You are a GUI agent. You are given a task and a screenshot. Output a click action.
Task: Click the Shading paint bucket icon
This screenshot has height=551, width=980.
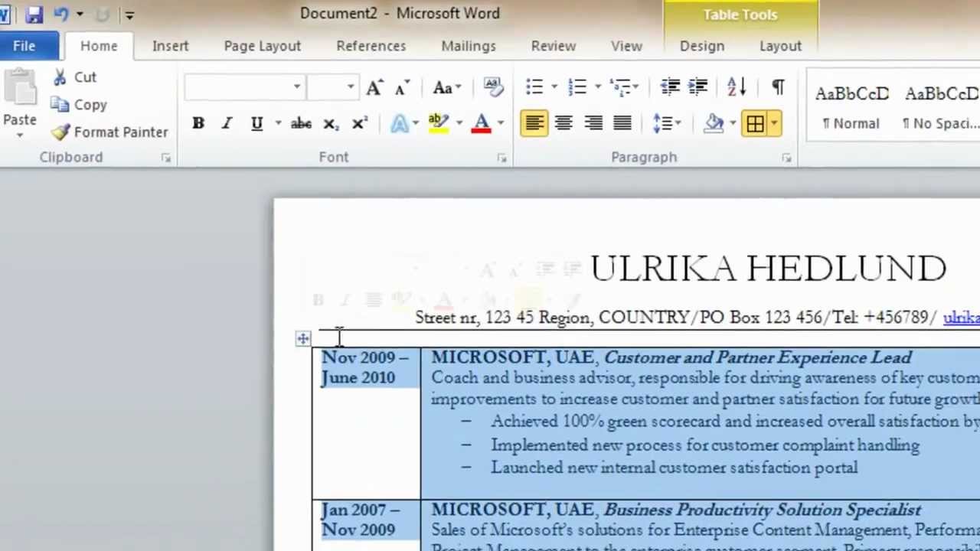(714, 123)
